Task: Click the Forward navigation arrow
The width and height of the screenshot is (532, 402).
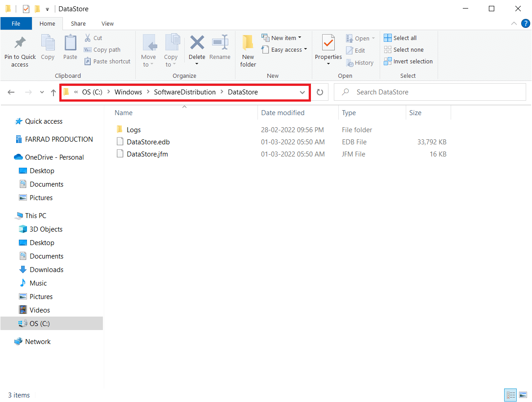Action: pos(28,92)
